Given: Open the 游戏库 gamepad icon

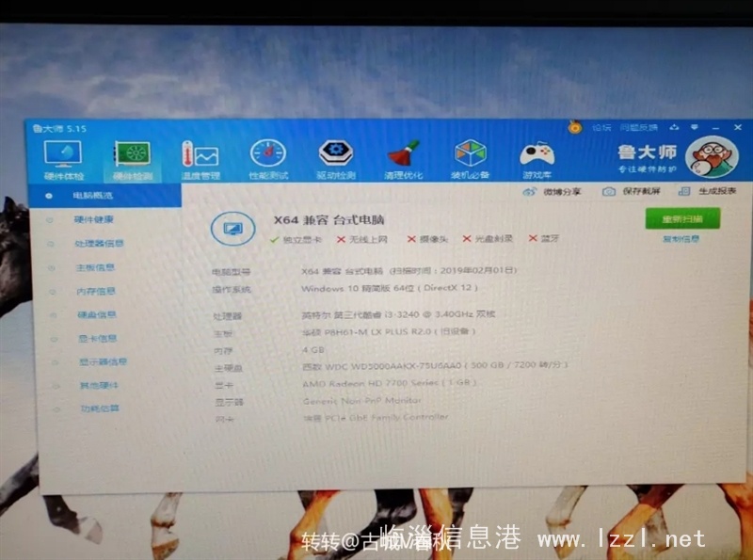Looking at the screenshot, I should 537,160.
